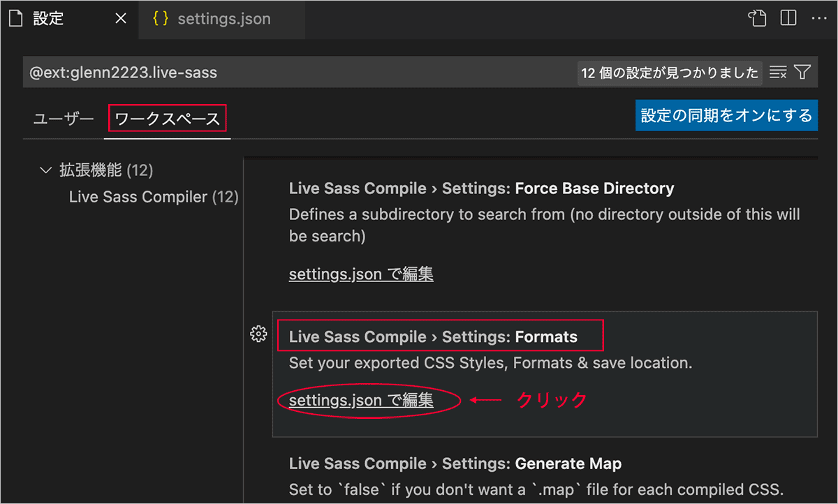Select the 設定 editor tab
Viewport: 838px width, 504px height.
click(49, 19)
